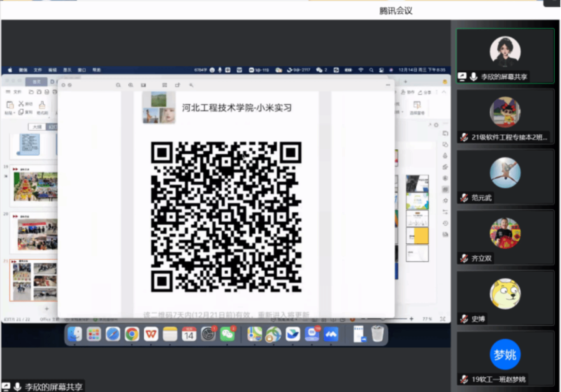Open Tencent Meeting app in the dock
The width and height of the screenshot is (561, 392).
point(331,334)
